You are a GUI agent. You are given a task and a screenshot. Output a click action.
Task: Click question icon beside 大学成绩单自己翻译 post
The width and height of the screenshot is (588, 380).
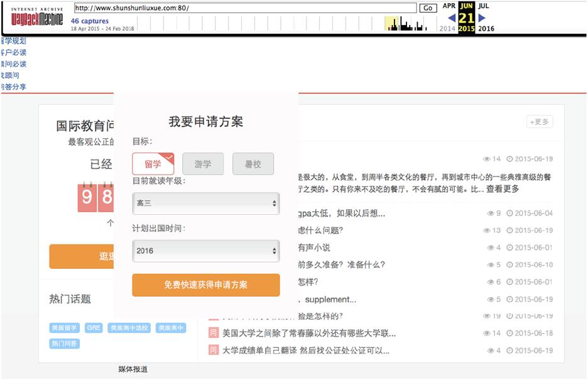coord(213,350)
